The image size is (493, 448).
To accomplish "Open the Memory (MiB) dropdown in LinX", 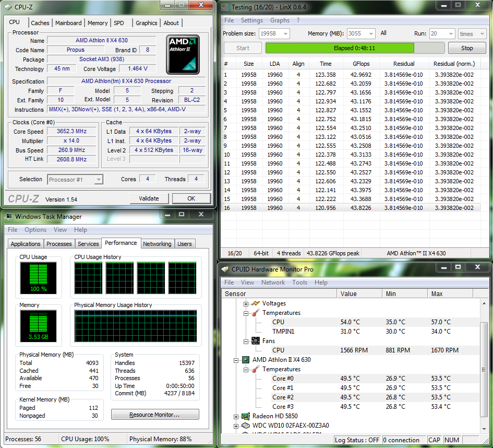I will tap(370, 34).
